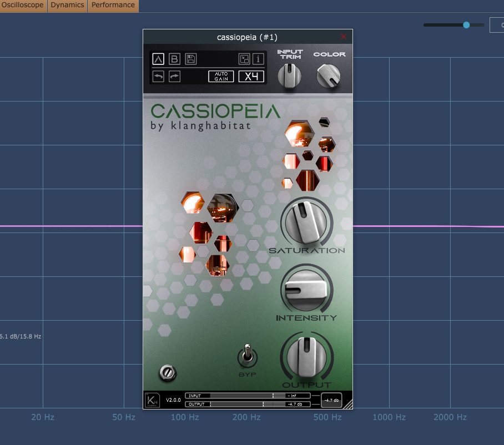Close the cassiopeia (#1) plugin window
Viewport: 504px width, 445px height.
click(344, 37)
